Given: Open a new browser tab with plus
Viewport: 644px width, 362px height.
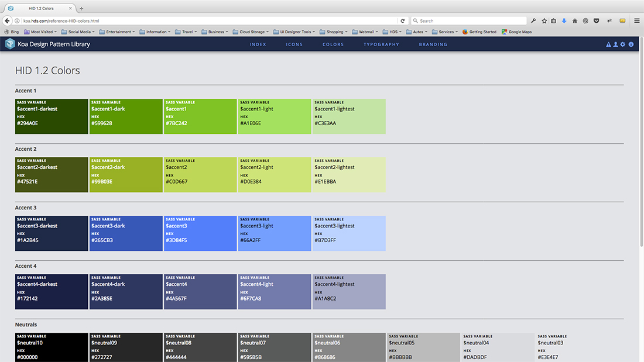Looking at the screenshot, I should point(81,8).
